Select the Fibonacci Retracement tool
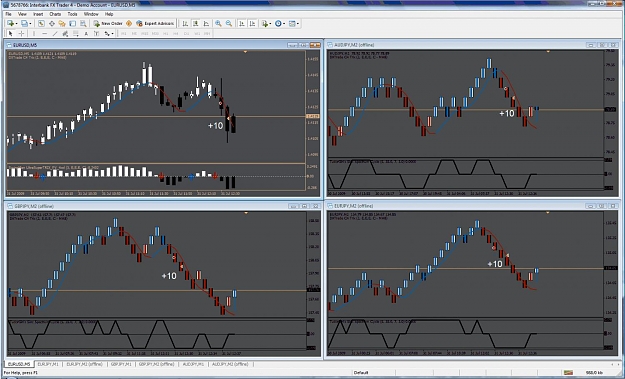 (75, 33)
